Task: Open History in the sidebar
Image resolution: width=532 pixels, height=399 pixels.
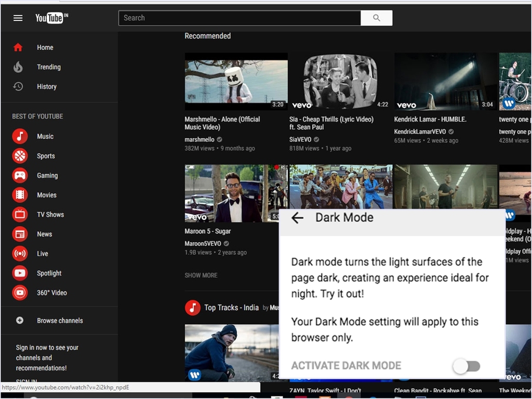Action: (x=47, y=87)
